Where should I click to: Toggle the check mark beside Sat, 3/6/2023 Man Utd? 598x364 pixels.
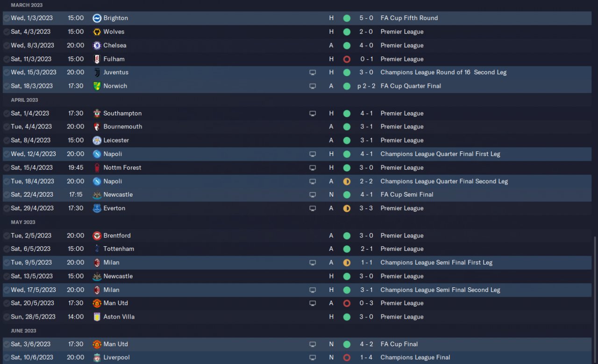coord(7,344)
